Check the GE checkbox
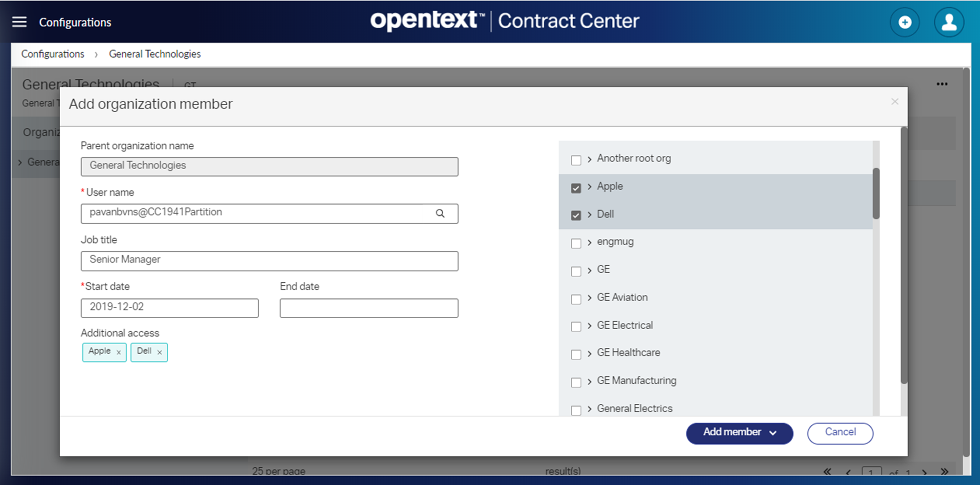The height and width of the screenshot is (485, 980). tap(576, 271)
